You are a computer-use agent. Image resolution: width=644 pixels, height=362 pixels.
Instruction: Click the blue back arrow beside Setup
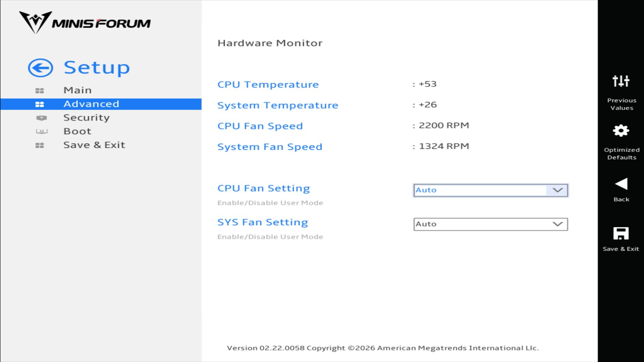click(x=40, y=68)
